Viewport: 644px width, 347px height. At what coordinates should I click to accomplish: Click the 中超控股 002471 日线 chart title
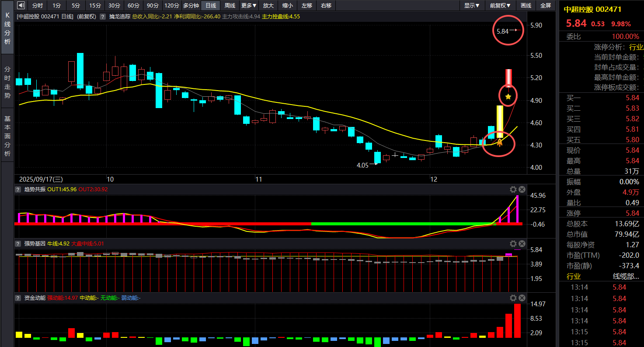click(45, 17)
